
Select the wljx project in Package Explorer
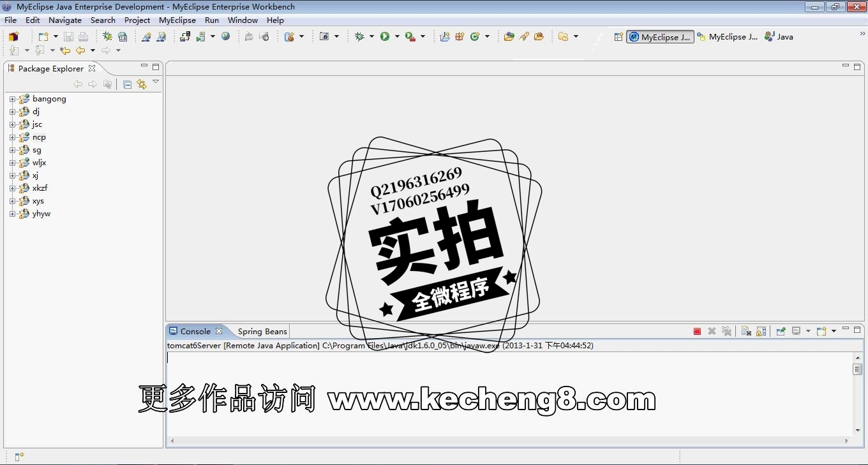[39, 163]
